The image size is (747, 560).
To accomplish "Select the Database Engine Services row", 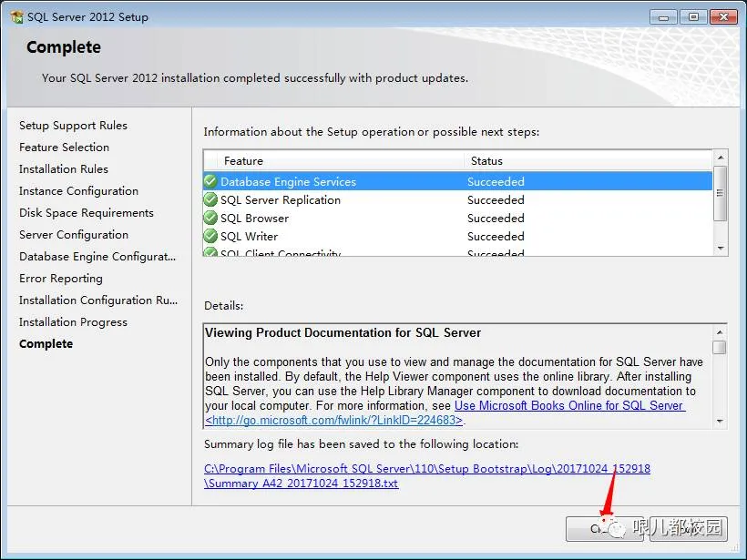I will [458, 181].
